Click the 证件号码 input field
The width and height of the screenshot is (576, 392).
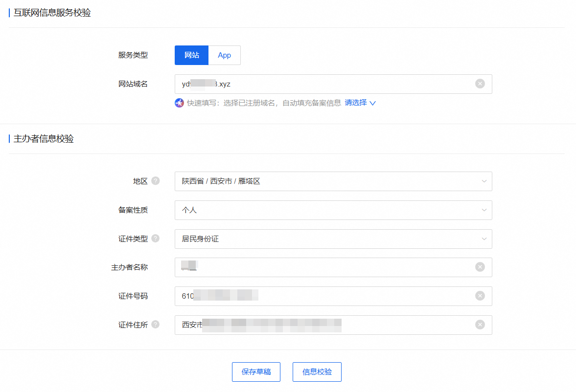pos(333,296)
